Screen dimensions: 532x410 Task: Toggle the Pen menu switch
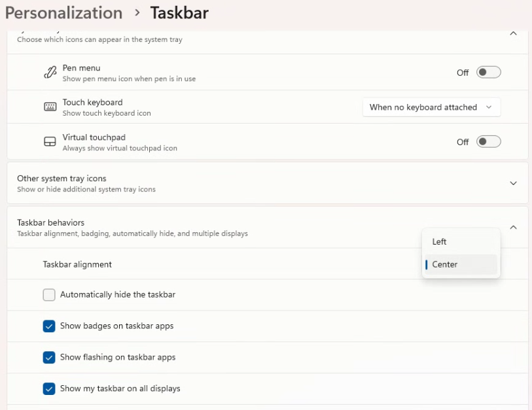click(x=488, y=73)
